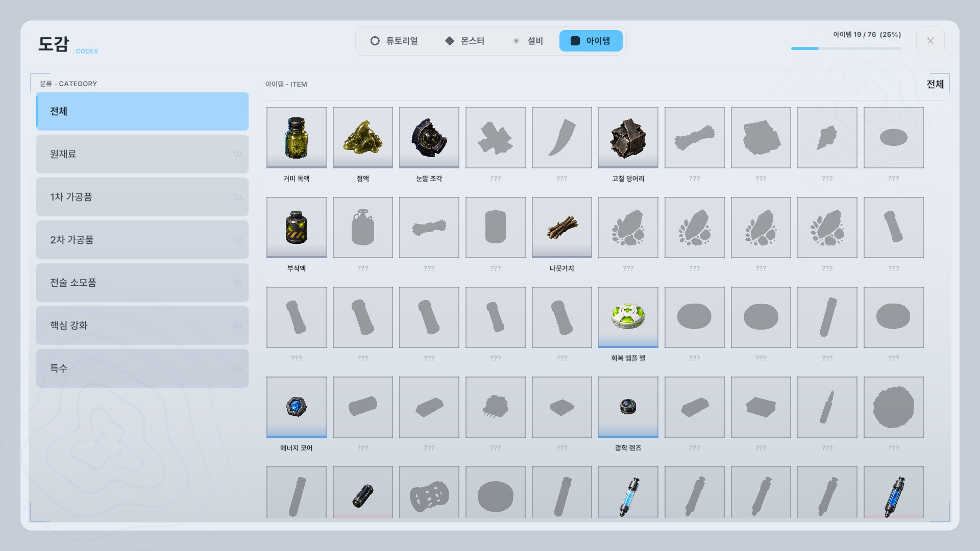Select the 전체 category
The image size is (980, 551).
[x=142, y=111]
